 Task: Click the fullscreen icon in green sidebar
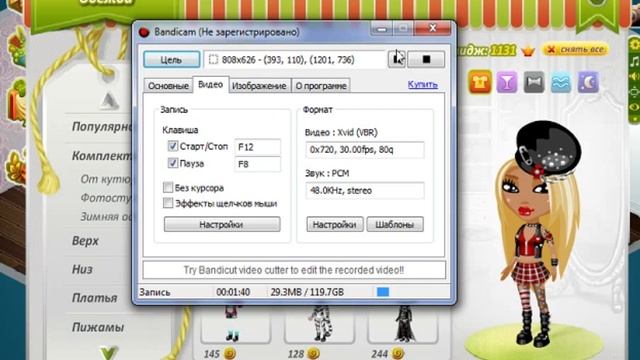tap(635, 92)
